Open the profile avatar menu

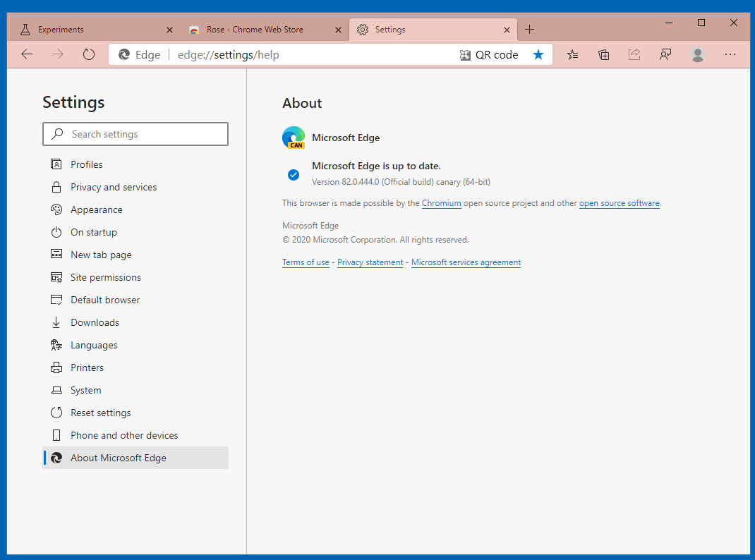click(x=698, y=54)
